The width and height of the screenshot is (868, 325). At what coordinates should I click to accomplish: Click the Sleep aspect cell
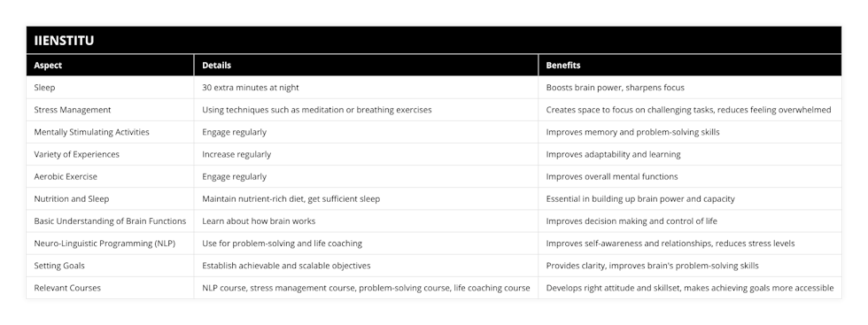110,88
